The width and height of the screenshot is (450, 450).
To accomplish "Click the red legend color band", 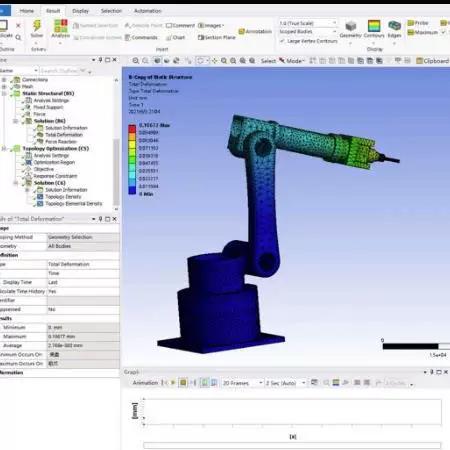I will pos(132,129).
